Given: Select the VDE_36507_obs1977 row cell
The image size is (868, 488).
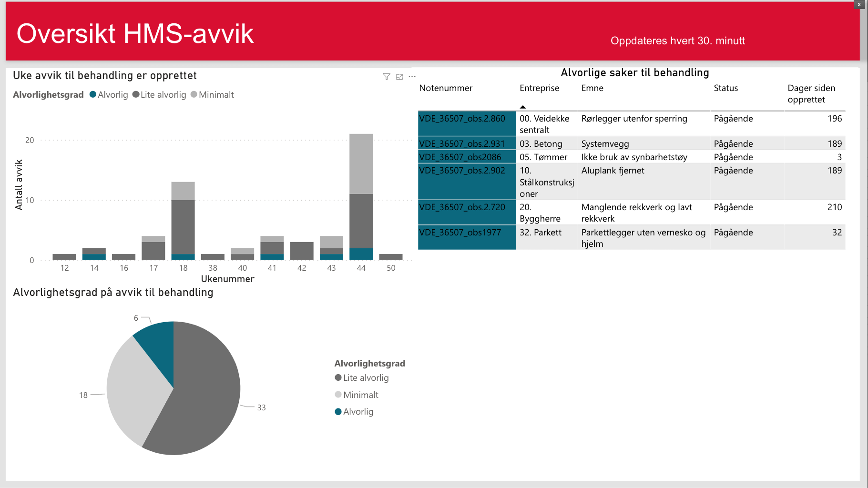Looking at the screenshot, I should (460, 233).
